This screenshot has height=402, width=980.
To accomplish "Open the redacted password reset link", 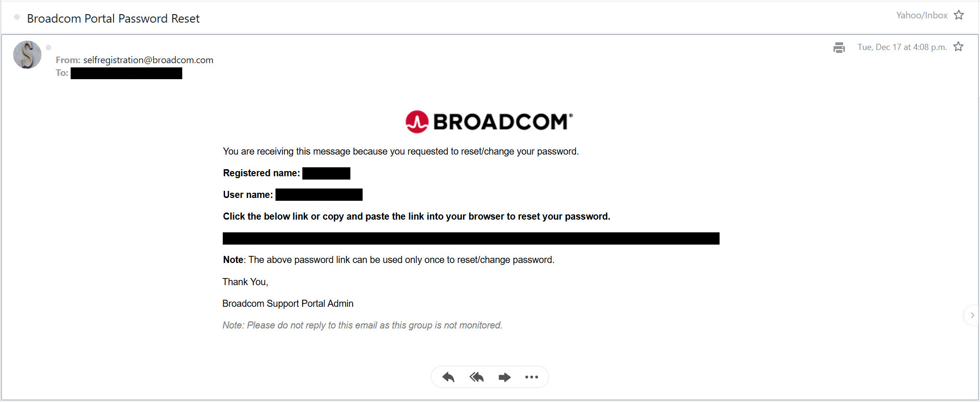I will (x=471, y=238).
